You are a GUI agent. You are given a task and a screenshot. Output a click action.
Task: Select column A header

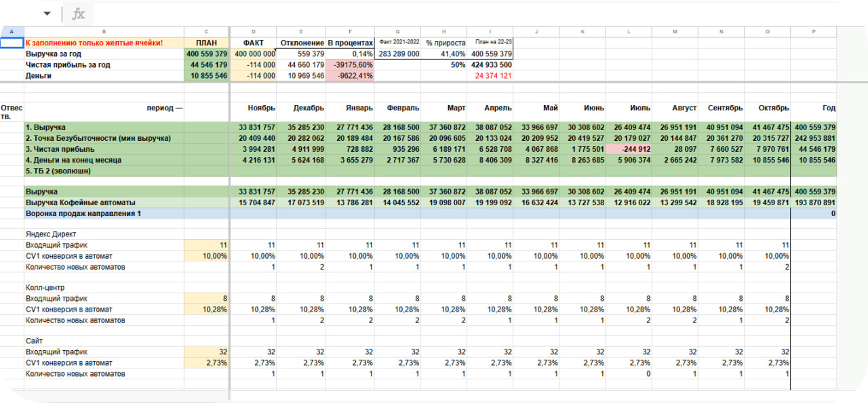[12, 32]
